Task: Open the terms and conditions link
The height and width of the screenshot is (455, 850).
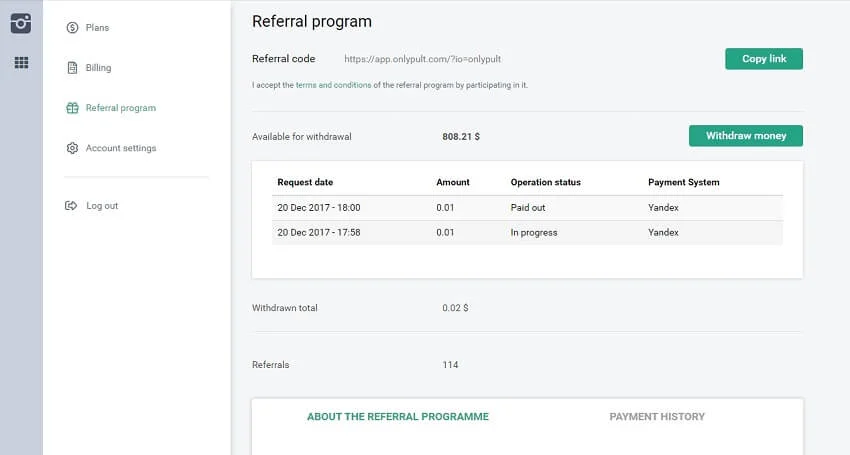Action: pos(334,85)
